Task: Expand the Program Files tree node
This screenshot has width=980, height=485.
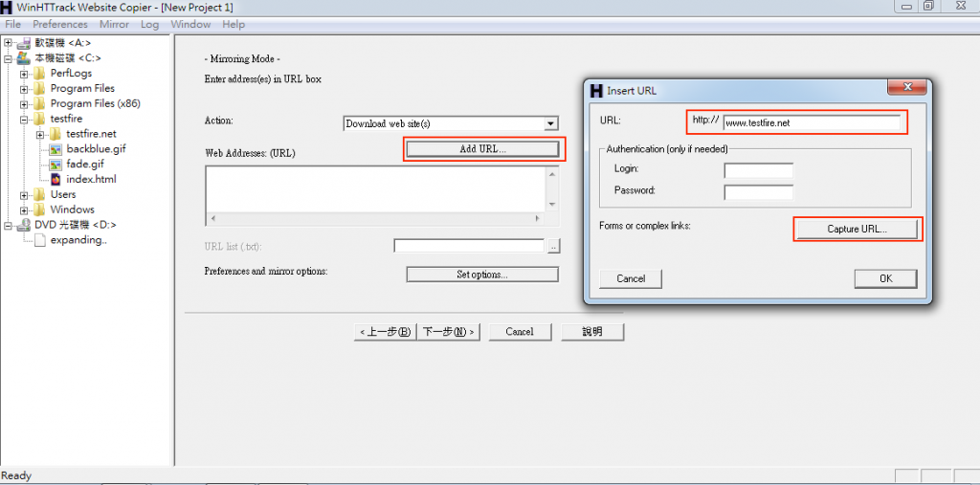Action: (24, 89)
